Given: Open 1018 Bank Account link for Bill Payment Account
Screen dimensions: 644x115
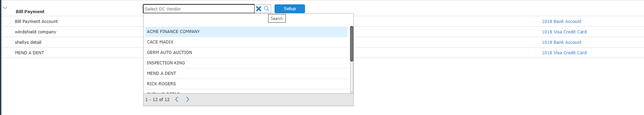Looking at the screenshot, I should pos(561,21).
